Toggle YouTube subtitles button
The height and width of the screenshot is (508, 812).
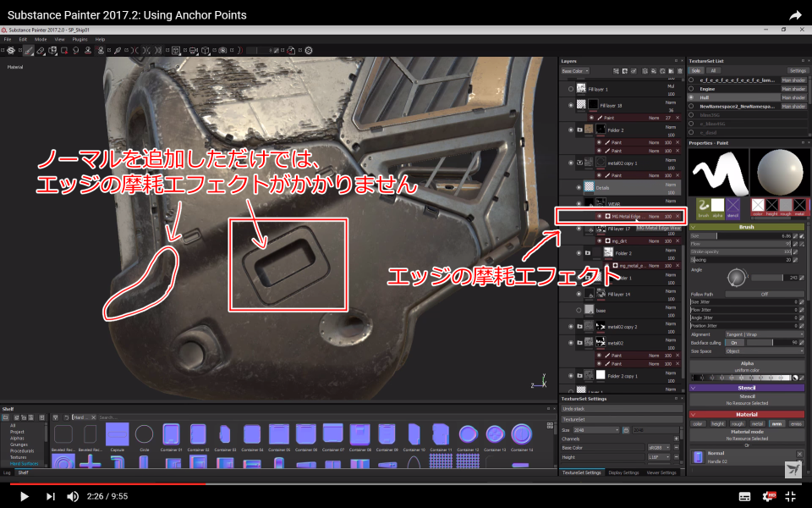coord(744,497)
